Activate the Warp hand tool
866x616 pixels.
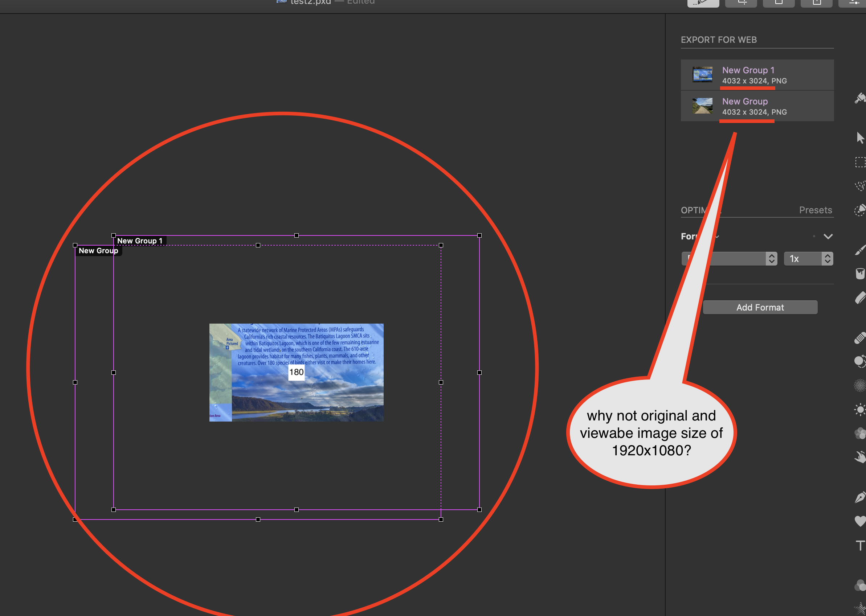860,457
